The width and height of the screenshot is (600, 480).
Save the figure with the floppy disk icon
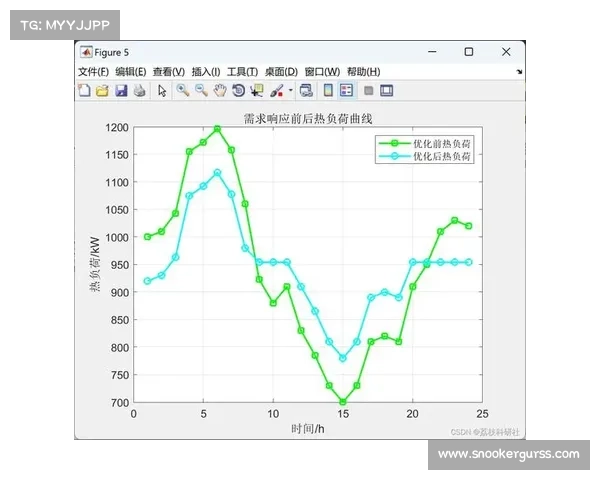(x=121, y=91)
